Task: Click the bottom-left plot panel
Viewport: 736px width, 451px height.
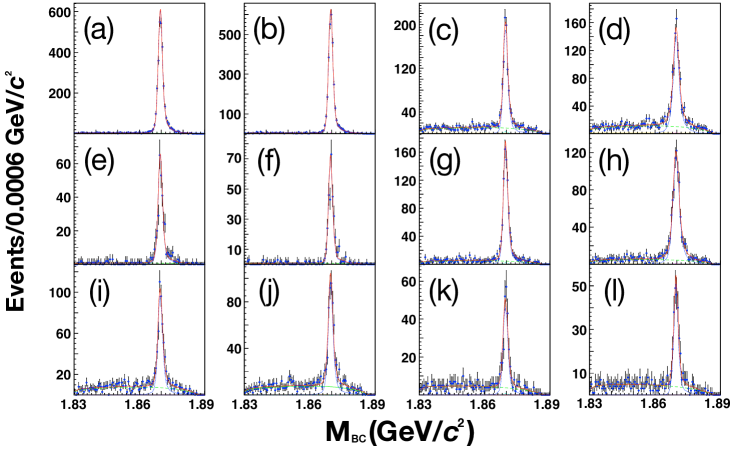Action: (x=139, y=330)
